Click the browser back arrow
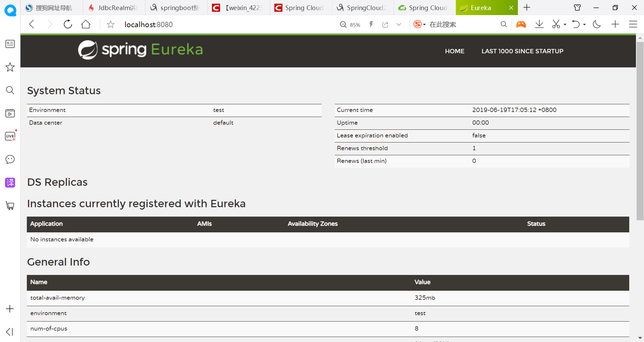 32,24
